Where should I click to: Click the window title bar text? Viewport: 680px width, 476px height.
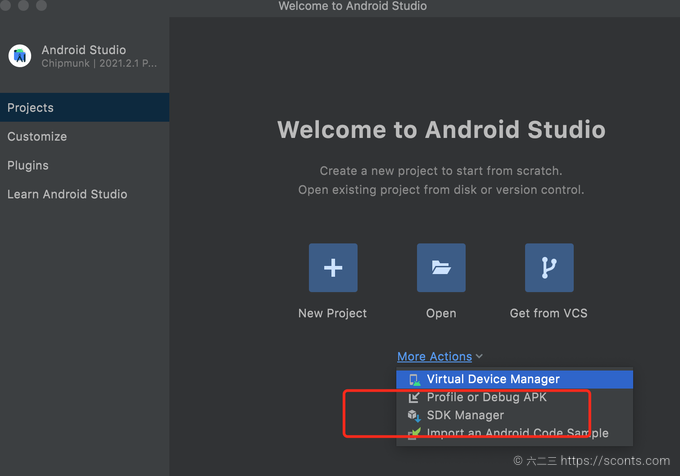353,6
